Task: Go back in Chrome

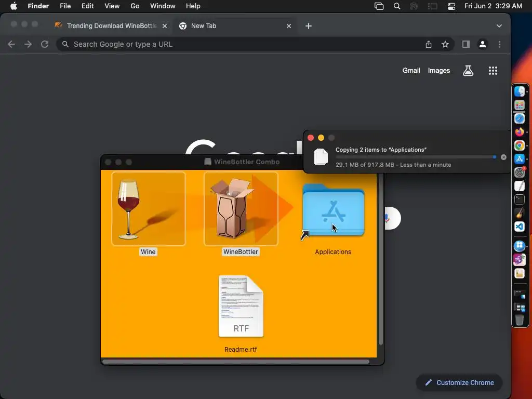Action: (11, 45)
